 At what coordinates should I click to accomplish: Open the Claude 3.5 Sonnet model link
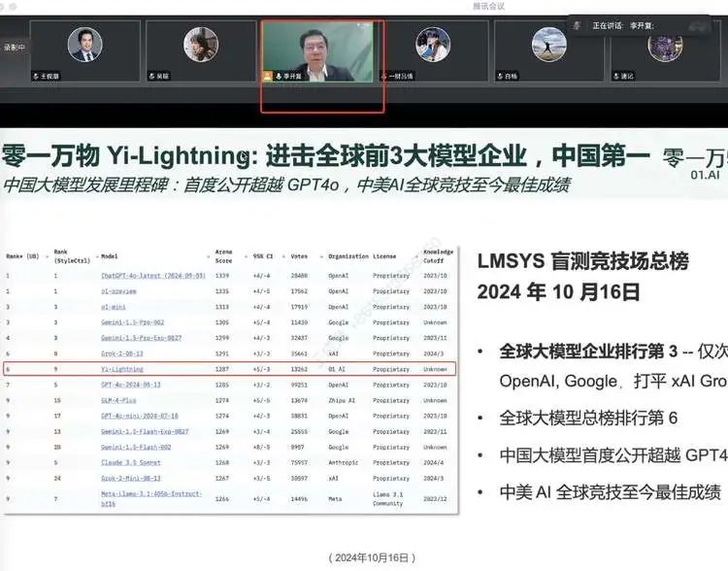[130, 463]
